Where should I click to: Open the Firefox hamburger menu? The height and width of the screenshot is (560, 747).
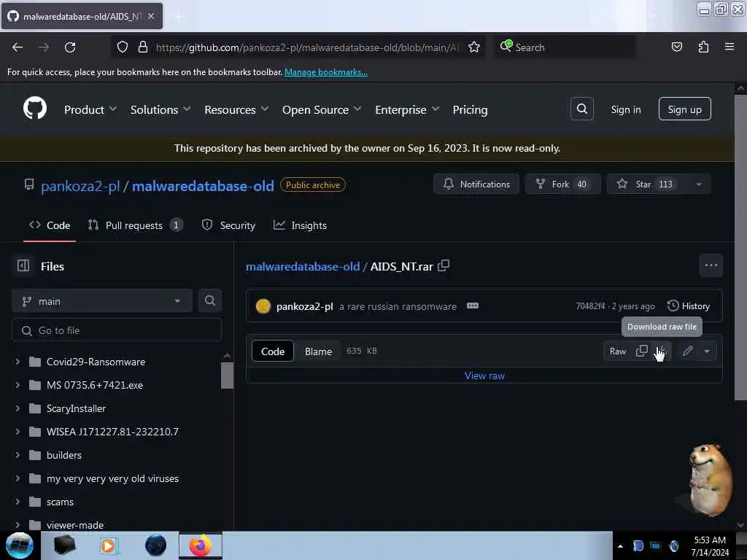coord(729,47)
